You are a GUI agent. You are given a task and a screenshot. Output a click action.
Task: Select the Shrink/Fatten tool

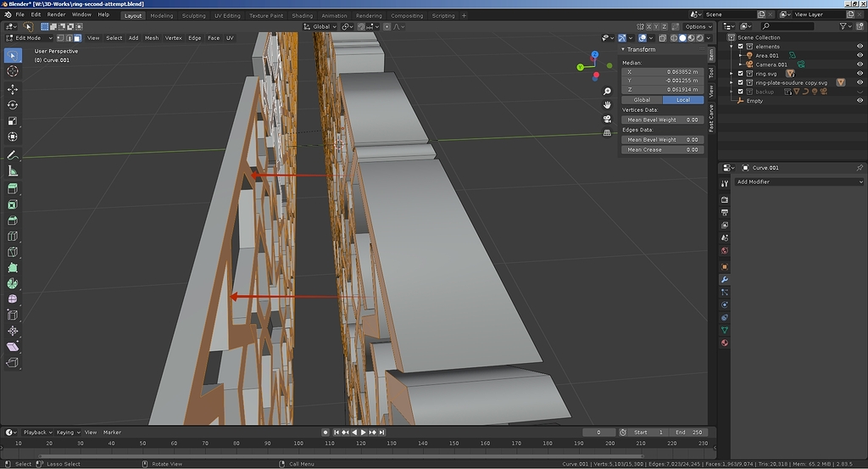tap(13, 331)
